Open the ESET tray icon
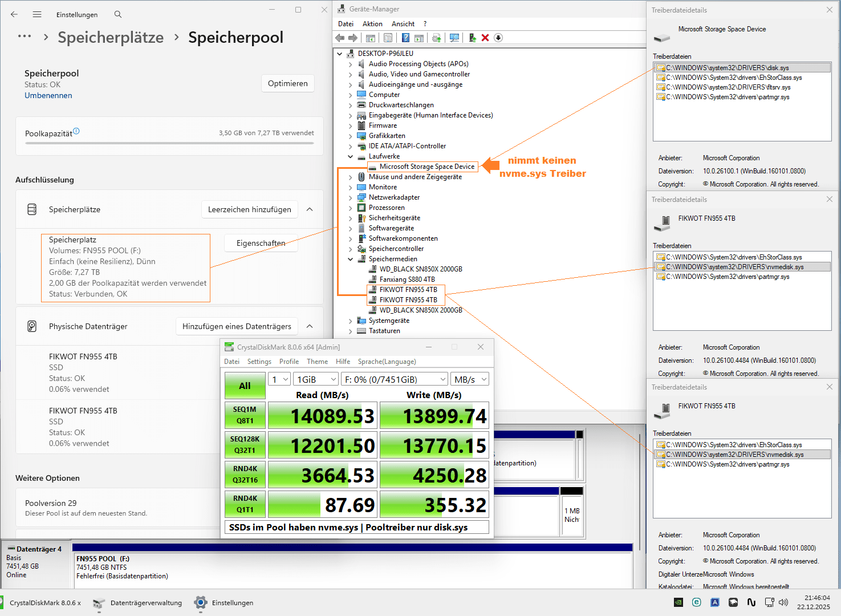Screen dimensions: 841x616 697,602
